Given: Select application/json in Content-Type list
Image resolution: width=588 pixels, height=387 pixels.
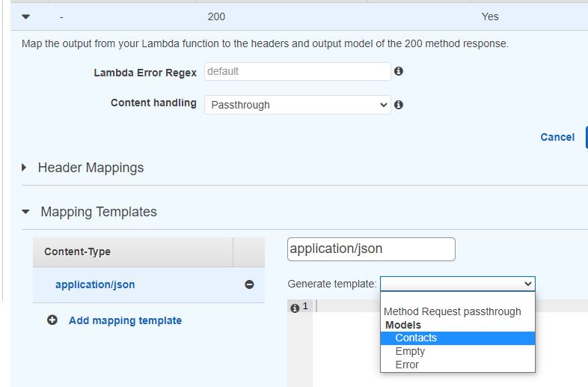Looking at the screenshot, I should tap(95, 284).
